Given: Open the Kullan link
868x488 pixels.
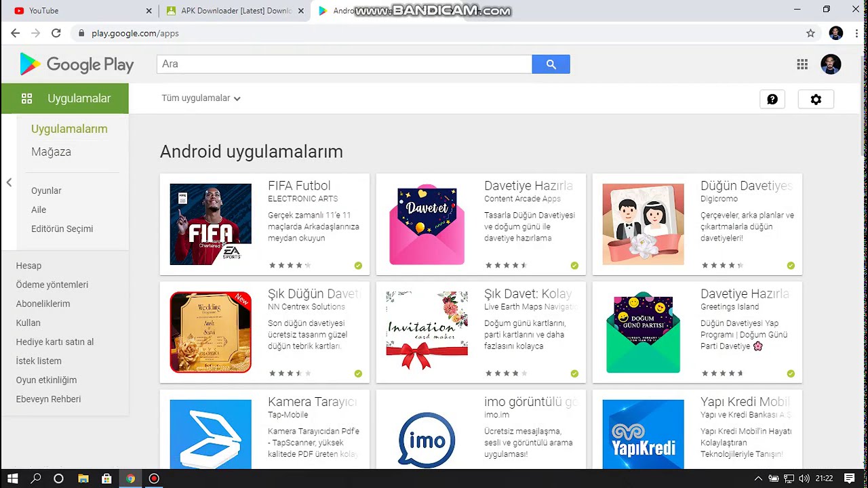Looking at the screenshot, I should [28, 323].
